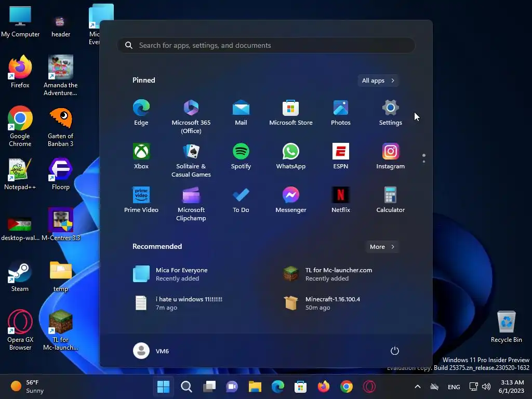Show hidden system tray icons
This screenshot has height=399, width=532.
[x=418, y=387]
